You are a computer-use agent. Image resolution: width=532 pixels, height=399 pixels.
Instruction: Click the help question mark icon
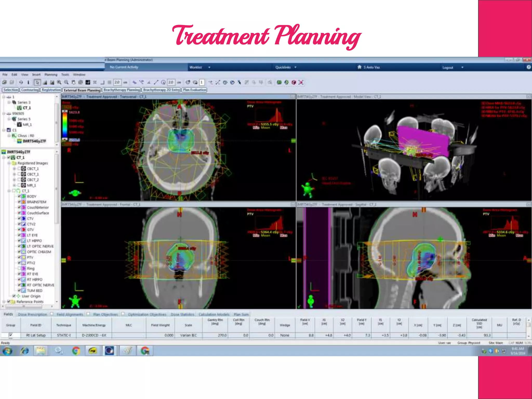(x=529, y=67)
